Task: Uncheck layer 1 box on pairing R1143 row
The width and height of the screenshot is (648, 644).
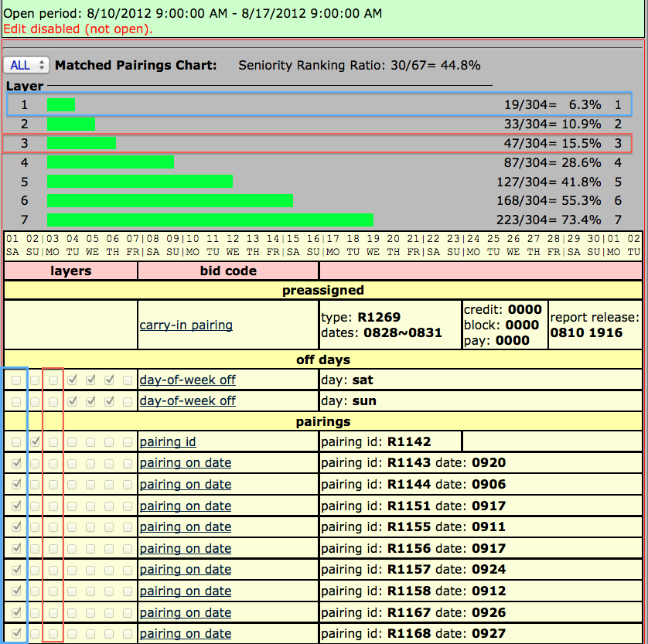Action: [17, 462]
